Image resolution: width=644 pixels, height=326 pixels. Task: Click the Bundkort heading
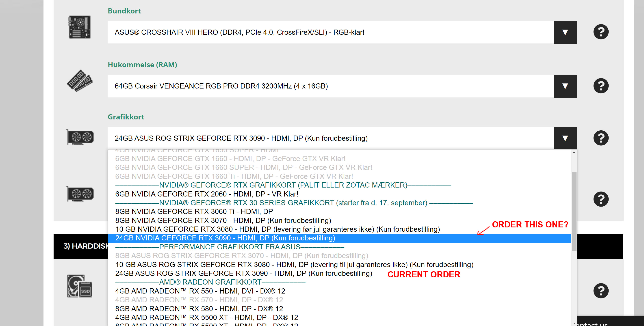124,11
